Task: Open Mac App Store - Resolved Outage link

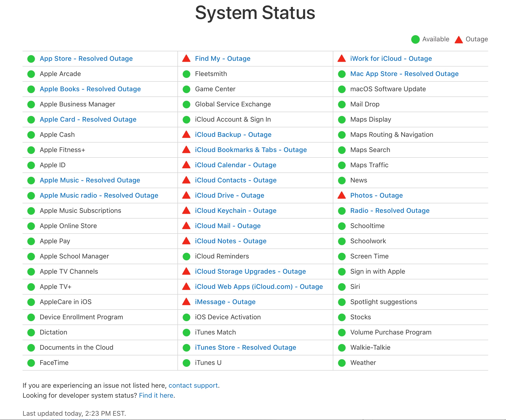Action: [x=404, y=74]
